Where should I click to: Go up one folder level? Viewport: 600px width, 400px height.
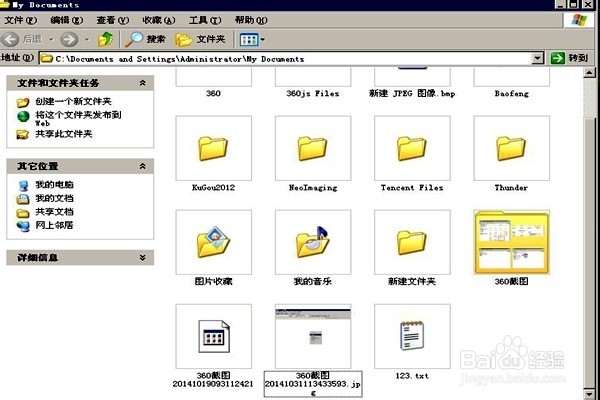click(106, 39)
